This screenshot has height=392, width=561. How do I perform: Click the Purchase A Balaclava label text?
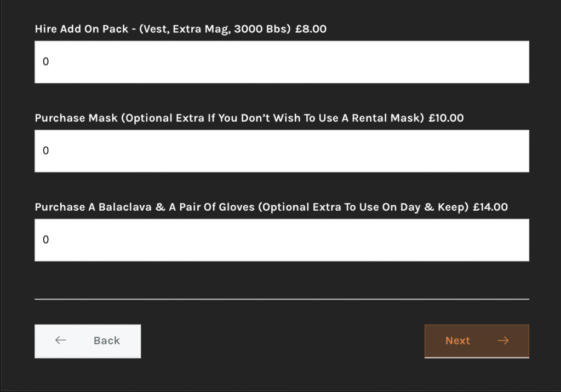[x=251, y=207]
